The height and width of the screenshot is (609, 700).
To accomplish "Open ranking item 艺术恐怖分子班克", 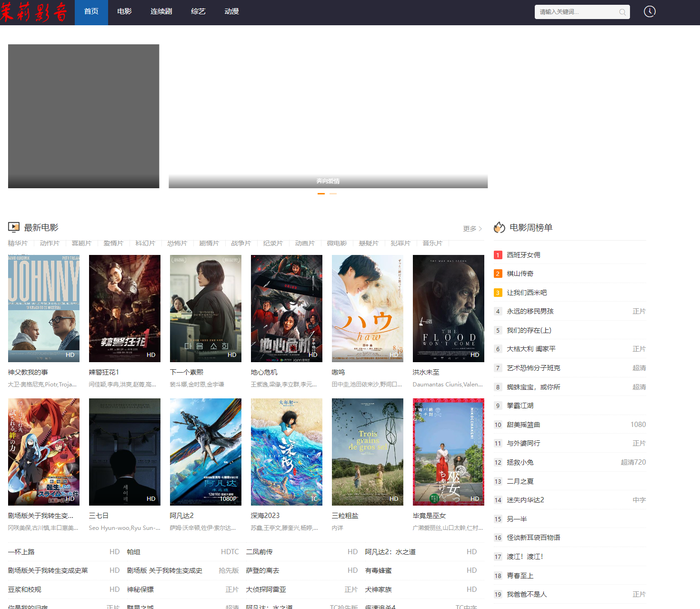I will (x=533, y=368).
